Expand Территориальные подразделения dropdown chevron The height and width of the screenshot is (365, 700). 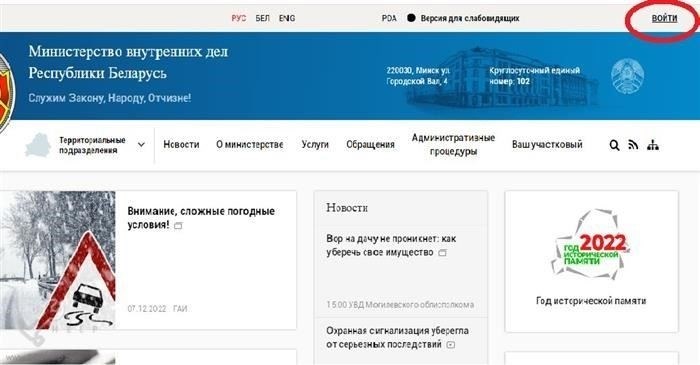coord(141,145)
